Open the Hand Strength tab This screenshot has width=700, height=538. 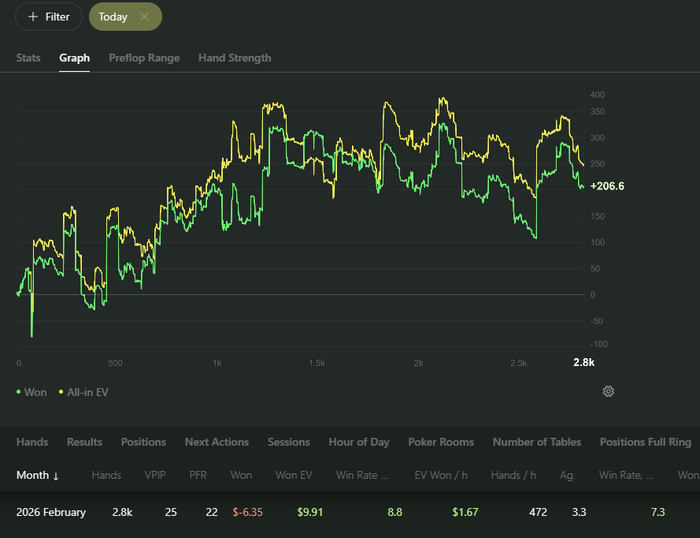[235, 58]
